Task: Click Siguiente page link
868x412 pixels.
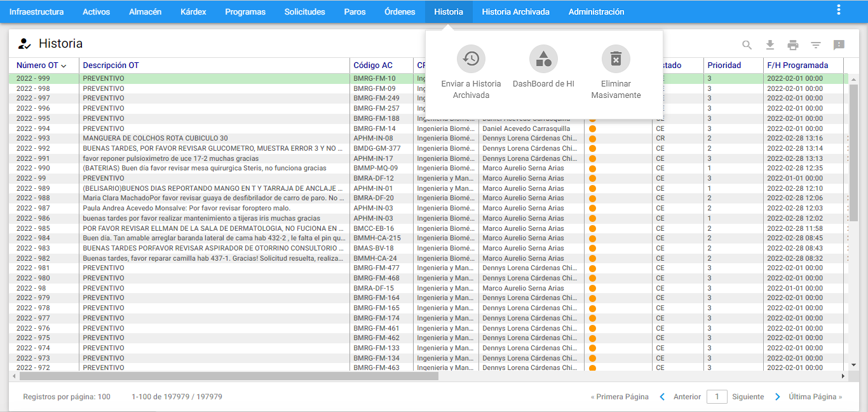Action: [748, 397]
